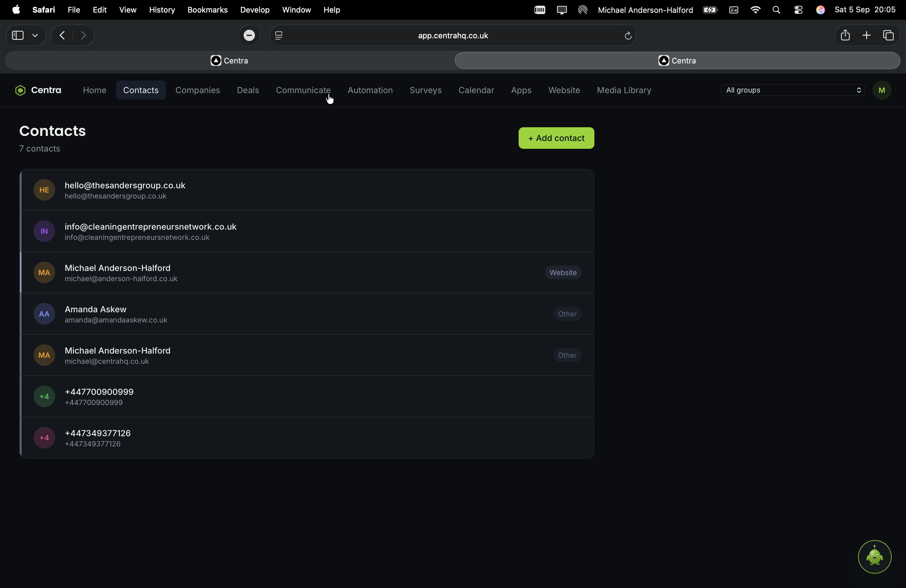The width and height of the screenshot is (906, 588).
Task: Open the Safari Develop menu
Action: click(255, 10)
